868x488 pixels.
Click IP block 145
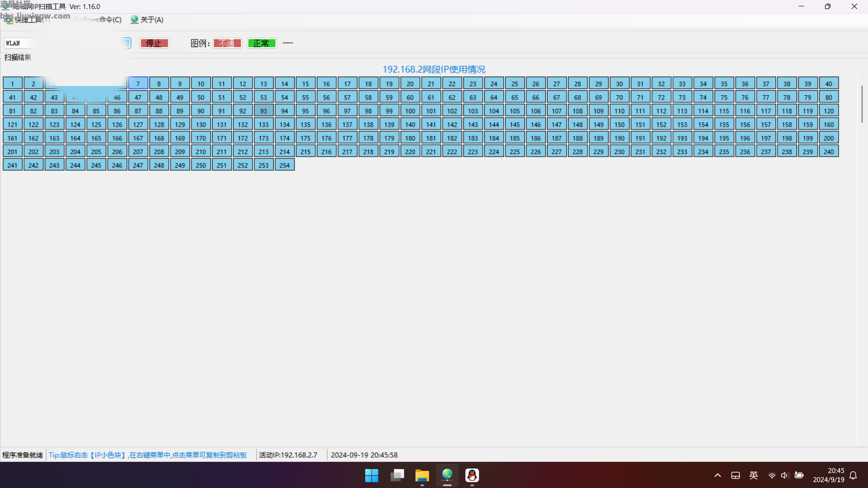515,124
